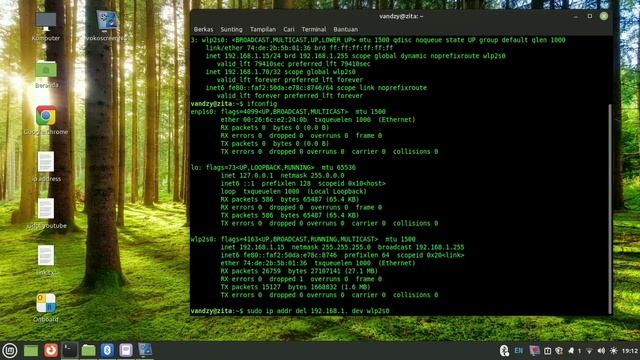Click the 'sudo ip addr del' command line
This screenshot has width=640, height=360.
(290, 311)
